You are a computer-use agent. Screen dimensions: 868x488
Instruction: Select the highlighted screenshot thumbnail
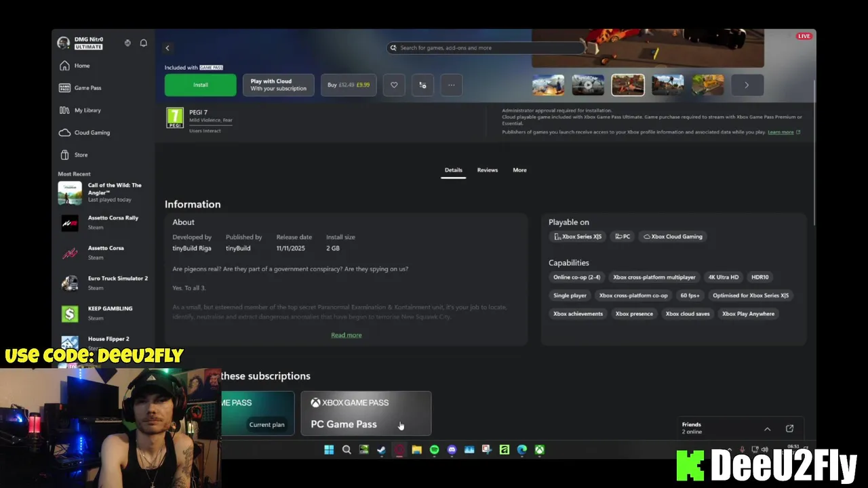pyautogui.click(x=628, y=85)
